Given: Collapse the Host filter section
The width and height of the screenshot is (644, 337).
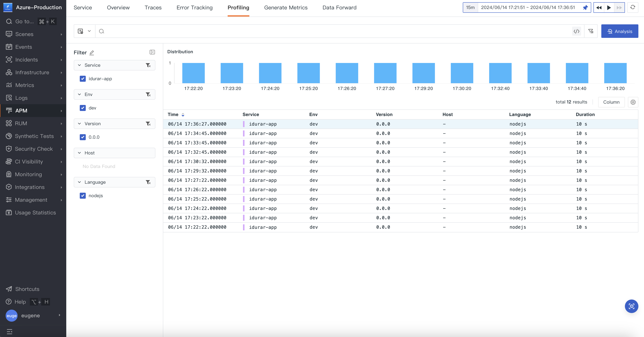Looking at the screenshot, I should point(80,153).
